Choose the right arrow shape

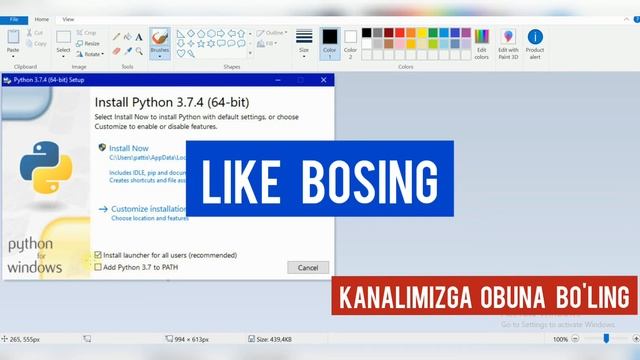pos(221,33)
